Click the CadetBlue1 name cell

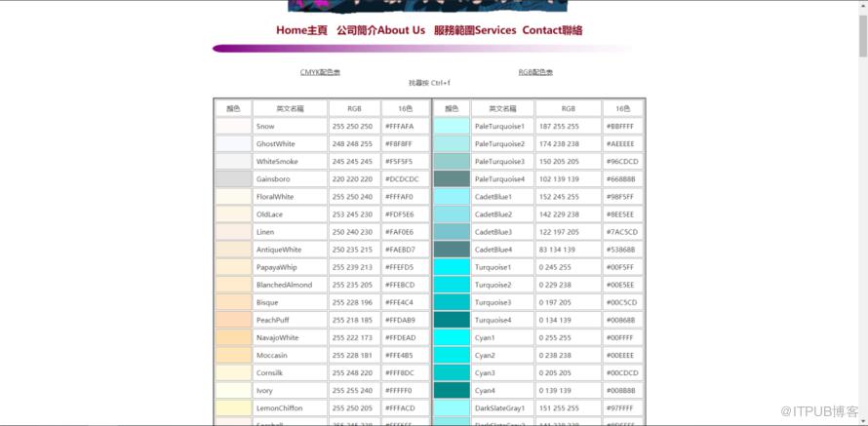[x=502, y=197]
